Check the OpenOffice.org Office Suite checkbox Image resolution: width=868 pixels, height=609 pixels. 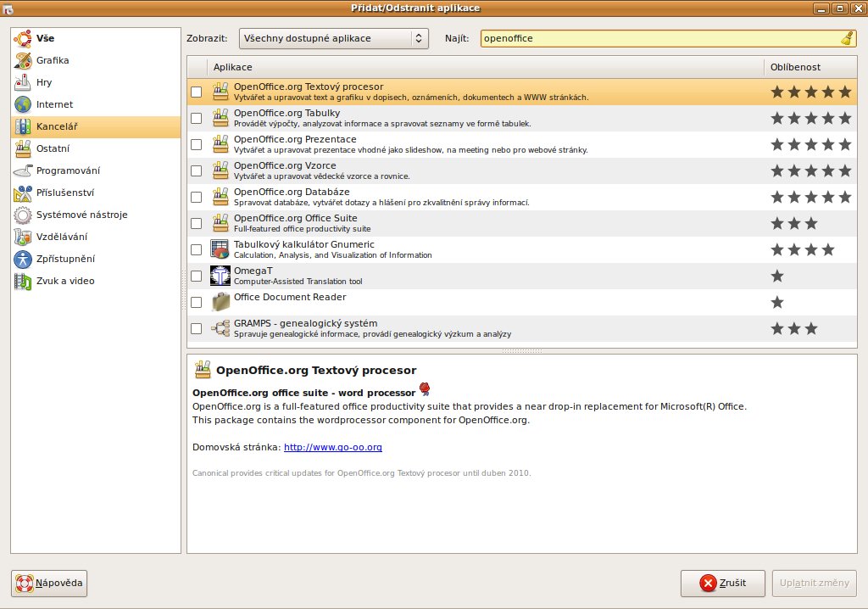coord(197,223)
